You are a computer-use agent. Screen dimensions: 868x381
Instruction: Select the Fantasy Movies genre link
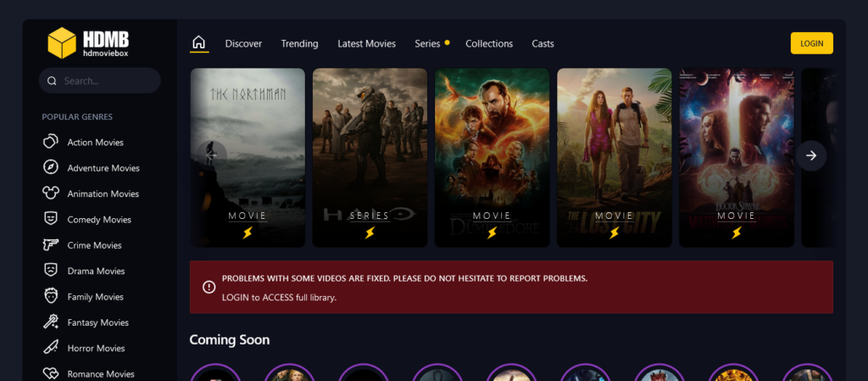point(98,322)
